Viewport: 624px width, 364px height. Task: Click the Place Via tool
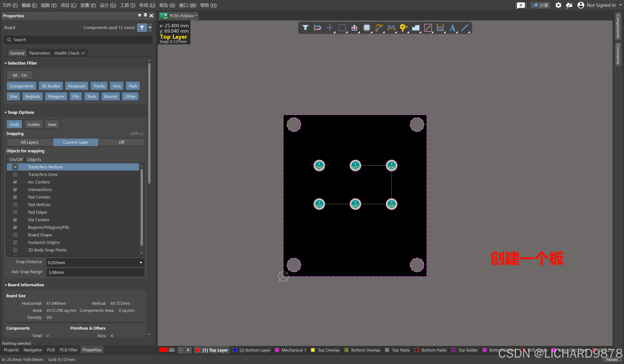(x=403, y=28)
